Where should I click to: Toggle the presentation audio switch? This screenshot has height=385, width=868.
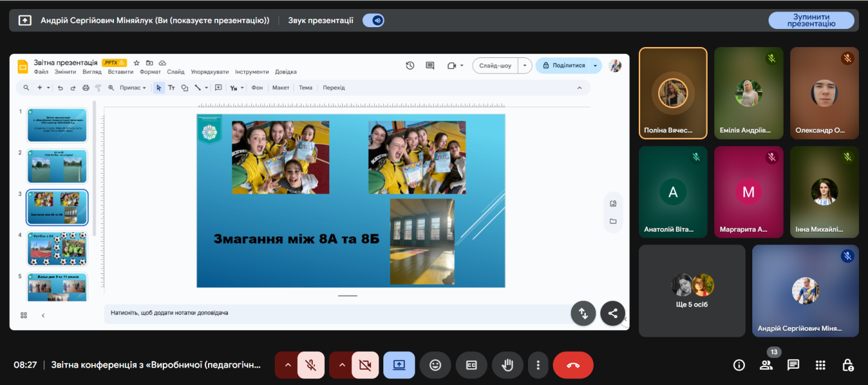point(373,21)
